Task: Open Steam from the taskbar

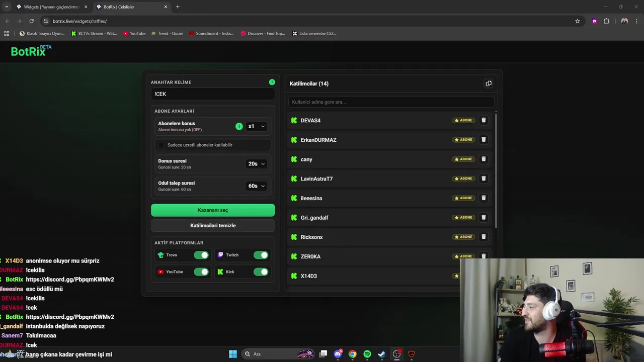Action: (382, 354)
